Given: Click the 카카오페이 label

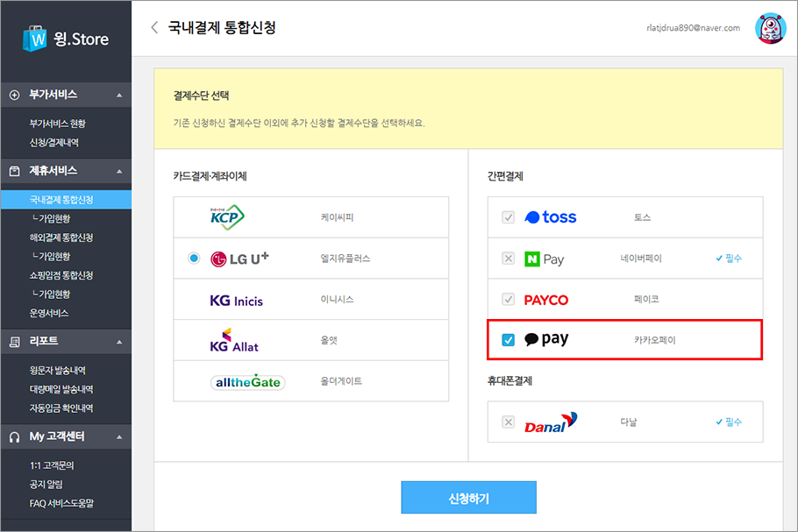Looking at the screenshot, I should tap(655, 340).
